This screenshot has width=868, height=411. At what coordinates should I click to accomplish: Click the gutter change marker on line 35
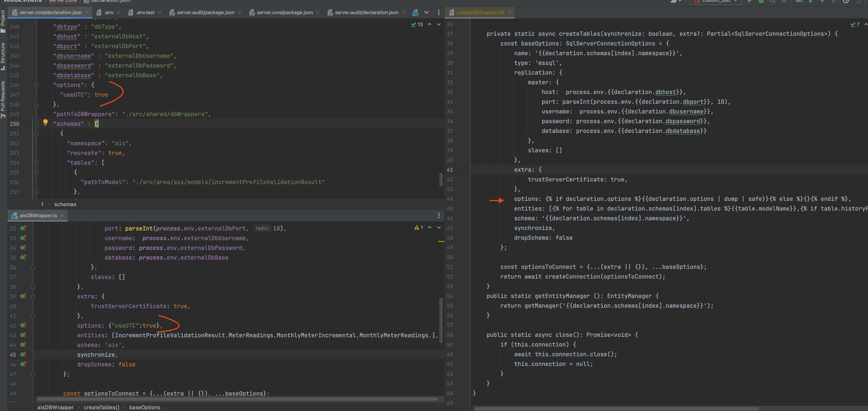(23, 257)
